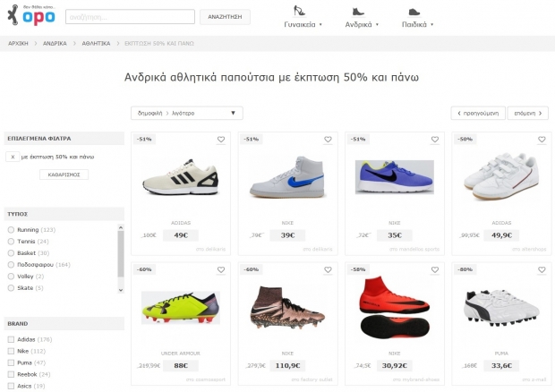The image size is (555, 392).
Task: Go to ΑΝΔΡΙΚΑ breadcrumb
Action: coord(55,44)
